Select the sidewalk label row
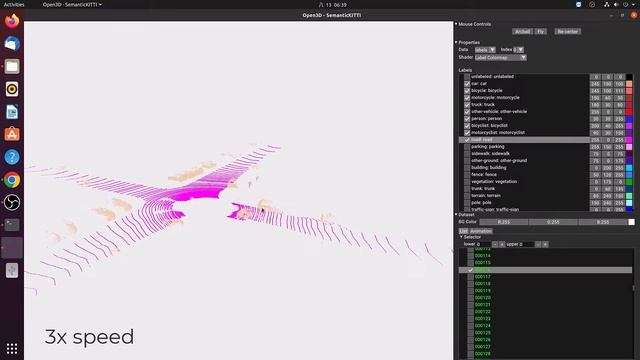This screenshot has width=640, height=360. [x=546, y=153]
